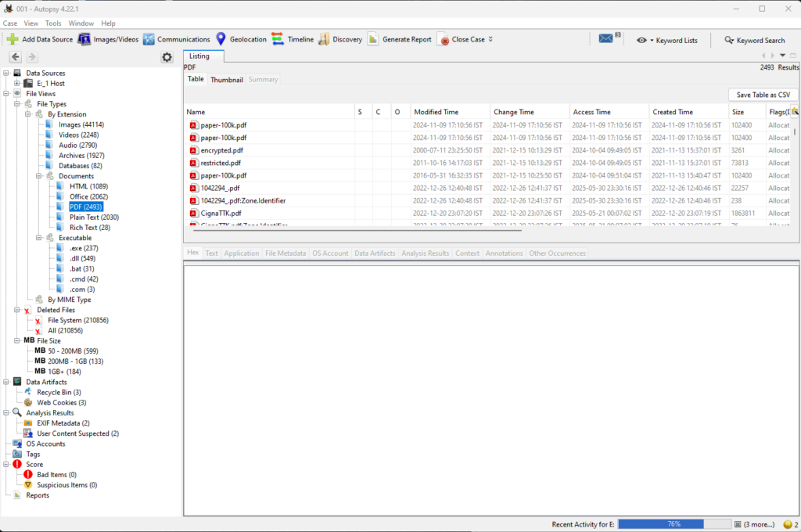Click the PDF icon beside encrypted.pdf

(193, 150)
